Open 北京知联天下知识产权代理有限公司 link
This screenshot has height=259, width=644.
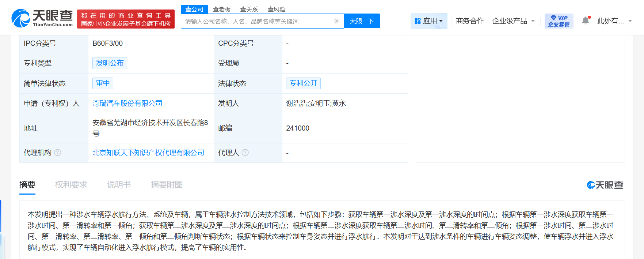coord(148,153)
